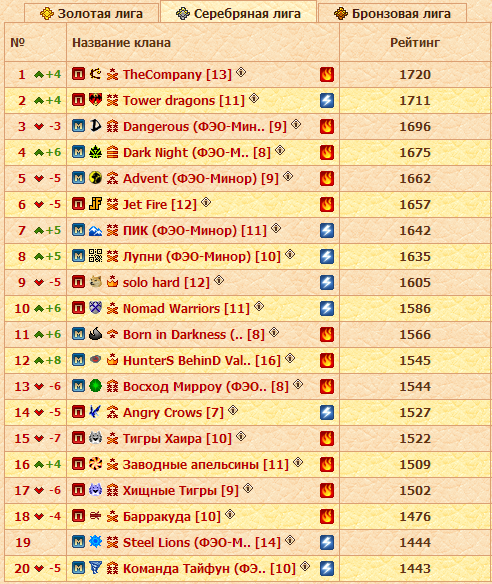Click the lightning icon in Tower dragons row

point(327,101)
